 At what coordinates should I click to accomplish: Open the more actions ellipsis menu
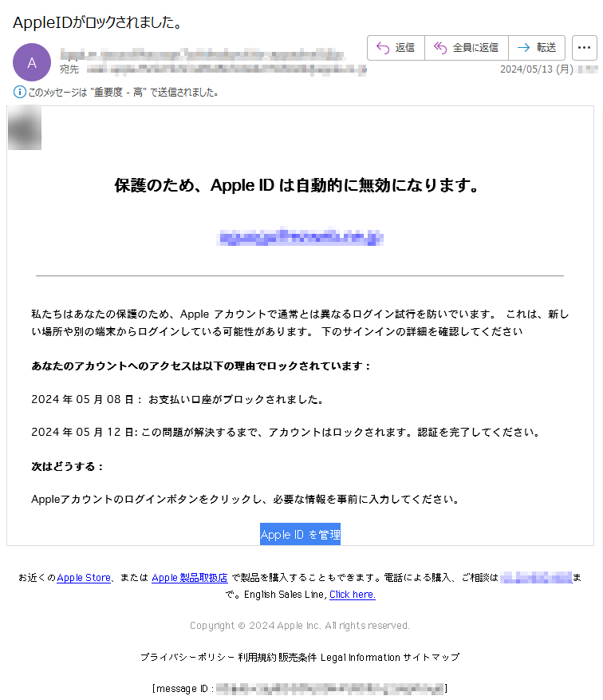(x=585, y=48)
